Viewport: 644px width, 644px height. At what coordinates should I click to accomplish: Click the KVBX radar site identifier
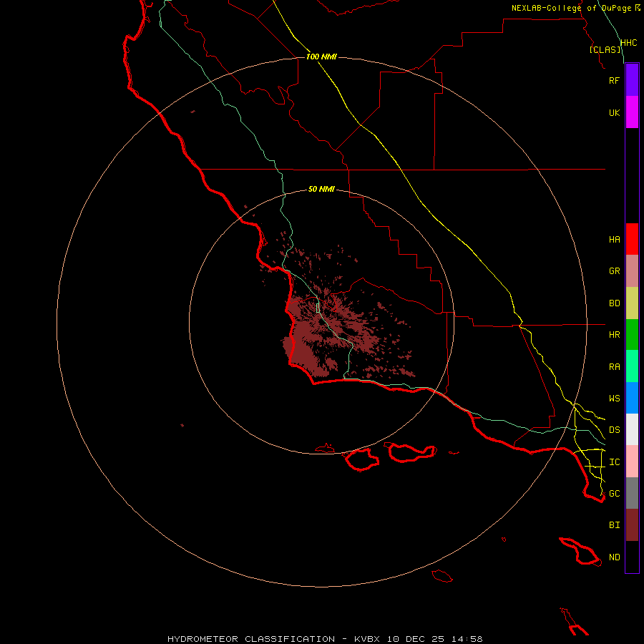pyautogui.click(x=367, y=639)
